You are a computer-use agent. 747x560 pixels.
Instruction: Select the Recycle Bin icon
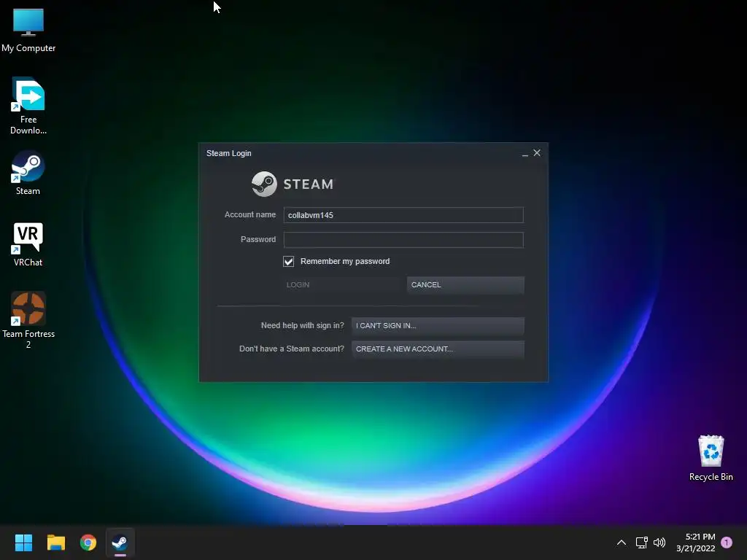tap(711, 458)
